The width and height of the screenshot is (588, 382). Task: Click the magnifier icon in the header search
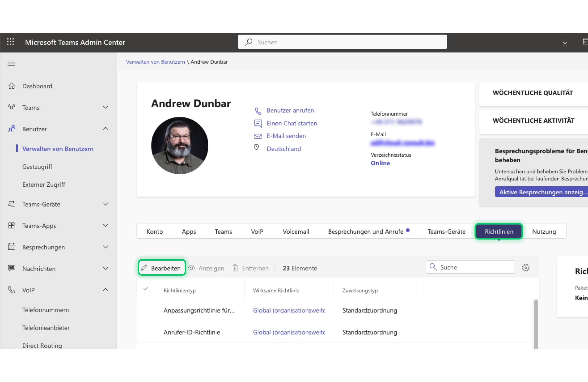point(249,42)
